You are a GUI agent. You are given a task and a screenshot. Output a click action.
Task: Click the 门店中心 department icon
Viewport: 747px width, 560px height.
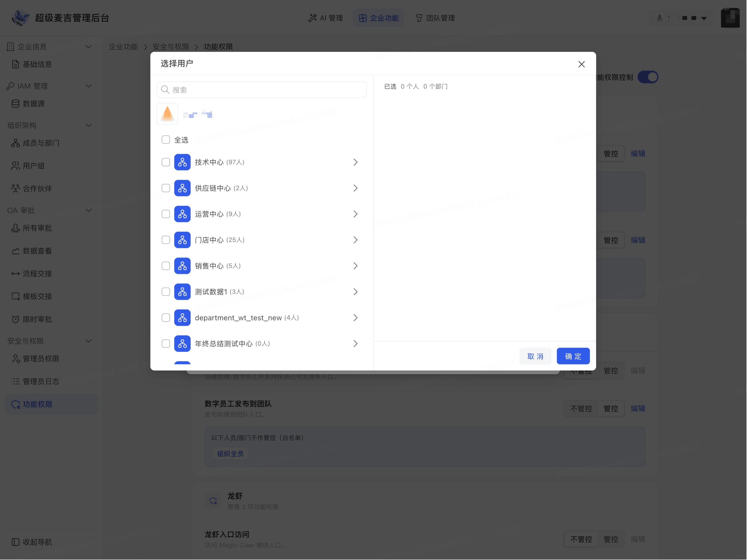[x=182, y=240]
